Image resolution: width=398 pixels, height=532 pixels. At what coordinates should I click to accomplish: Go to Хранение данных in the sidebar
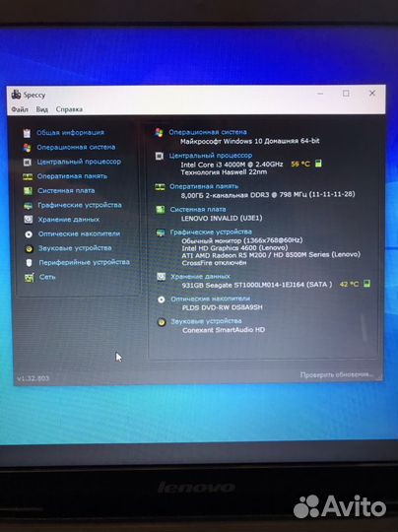69,220
